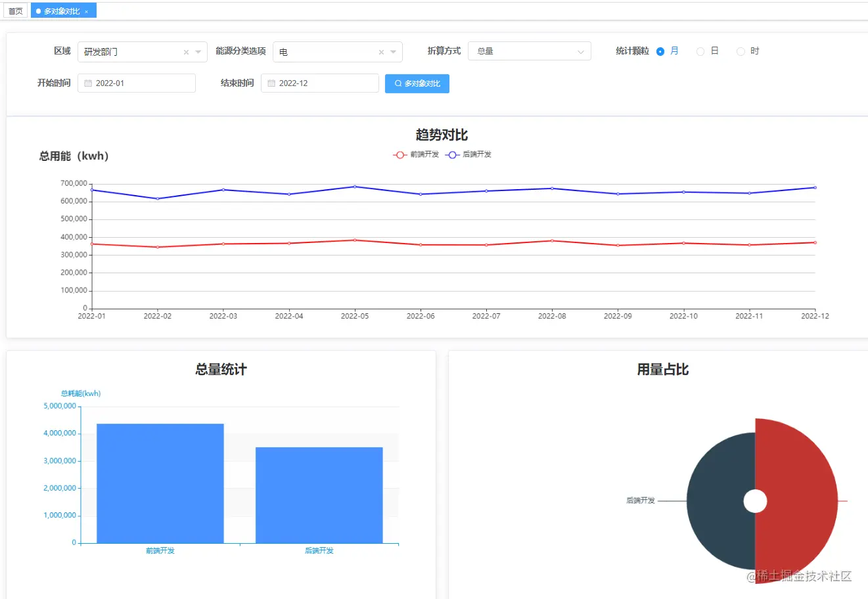Click the 2022-06 x-axis label

pos(421,316)
